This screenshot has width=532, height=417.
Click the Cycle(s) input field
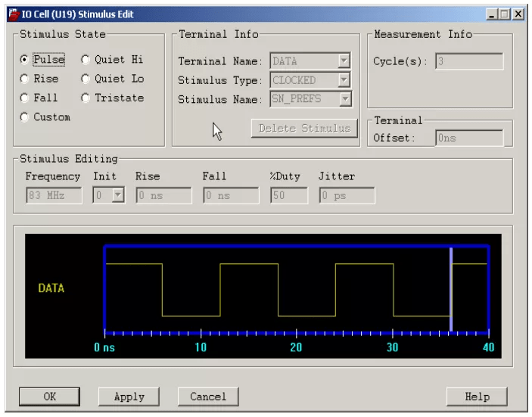pos(469,61)
